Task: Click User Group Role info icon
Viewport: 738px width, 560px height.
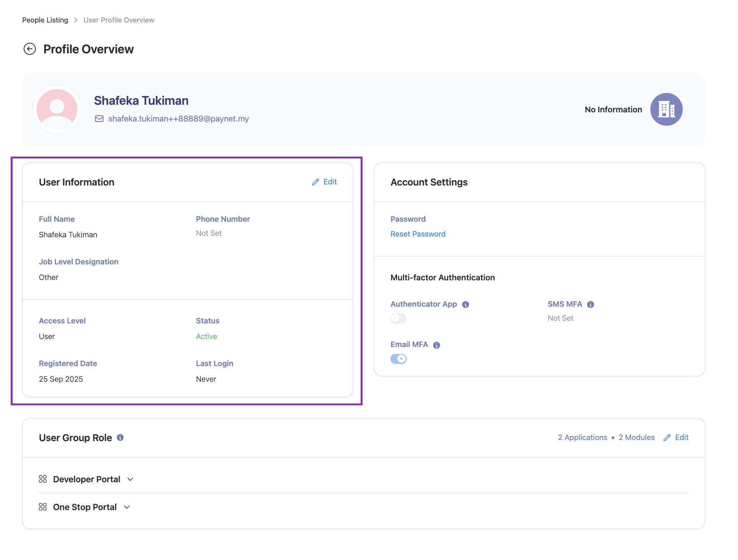Action: [x=120, y=438]
